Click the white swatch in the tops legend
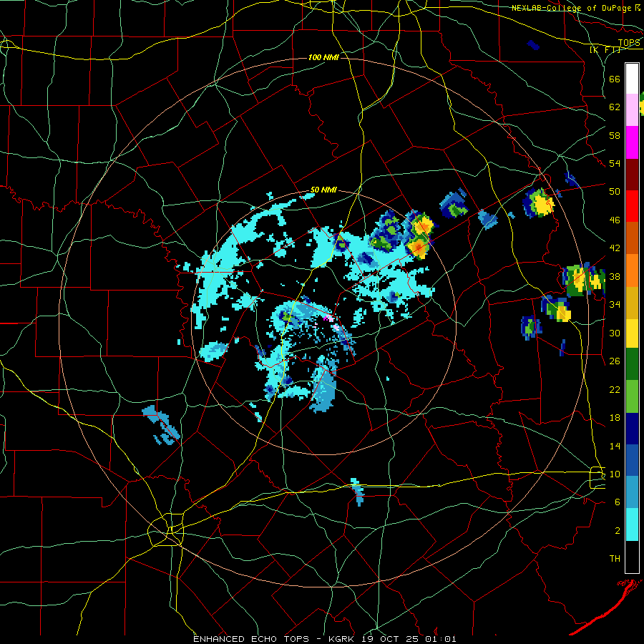The height and width of the screenshot is (644, 644). [632, 79]
